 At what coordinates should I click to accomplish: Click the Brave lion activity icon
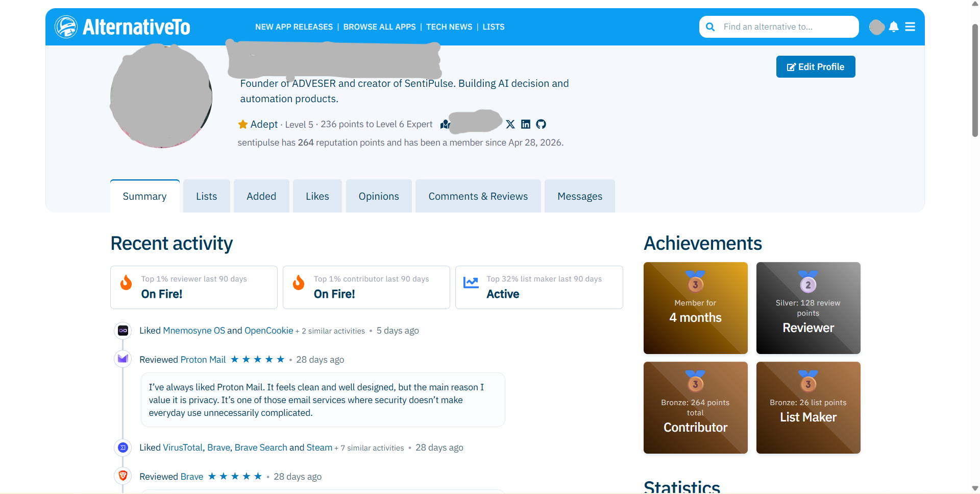click(123, 476)
